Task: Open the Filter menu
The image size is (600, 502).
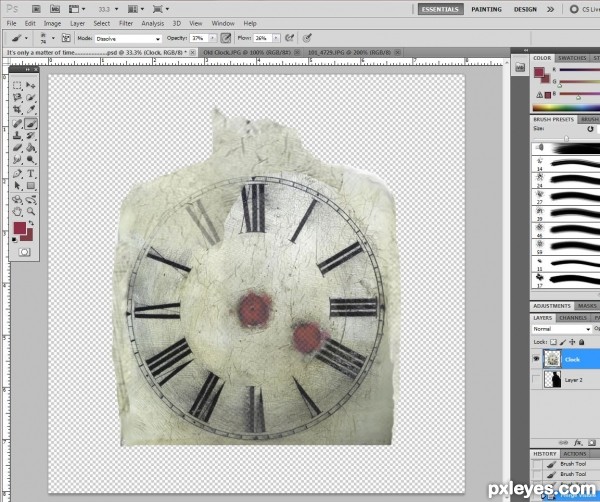Action: [x=126, y=23]
